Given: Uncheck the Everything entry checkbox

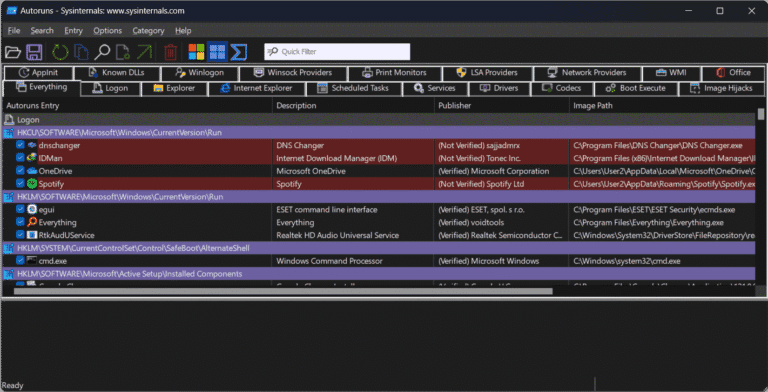Looking at the screenshot, I should (20, 221).
